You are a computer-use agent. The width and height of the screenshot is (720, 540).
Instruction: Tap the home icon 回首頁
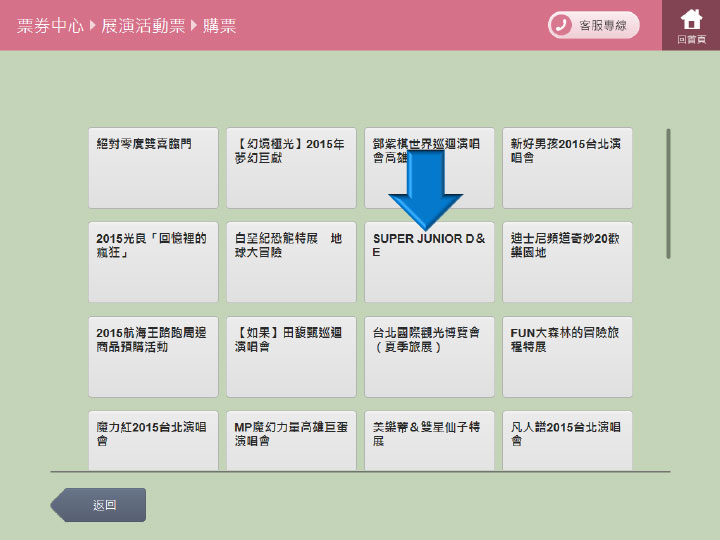pyautogui.click(x=691, y=25)
